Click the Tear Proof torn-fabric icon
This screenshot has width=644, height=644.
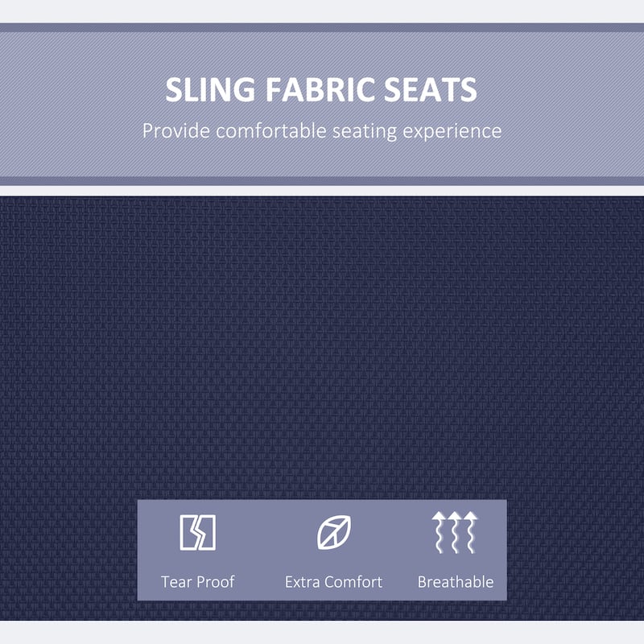point(197,532)
